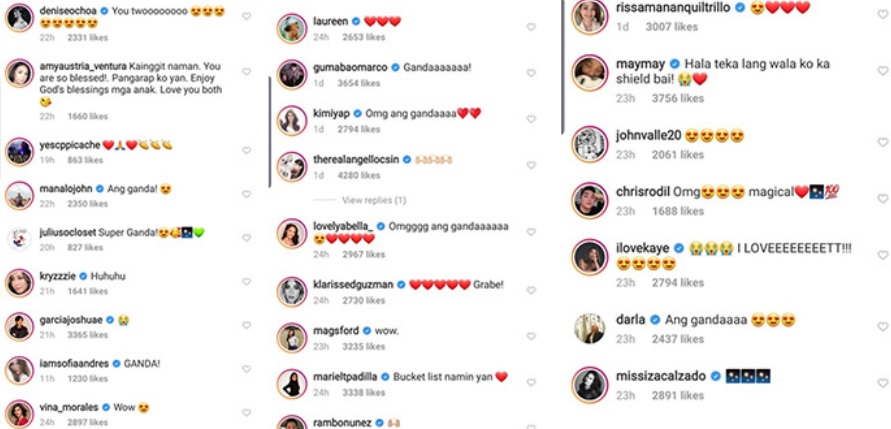
Task: Open the vina_morales username link
Action: tap(69, 407)
